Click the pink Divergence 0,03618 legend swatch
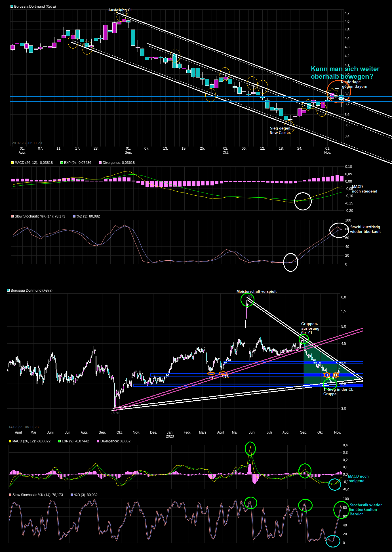This screenshot has width=392, height=552. (x=100, y=163)
